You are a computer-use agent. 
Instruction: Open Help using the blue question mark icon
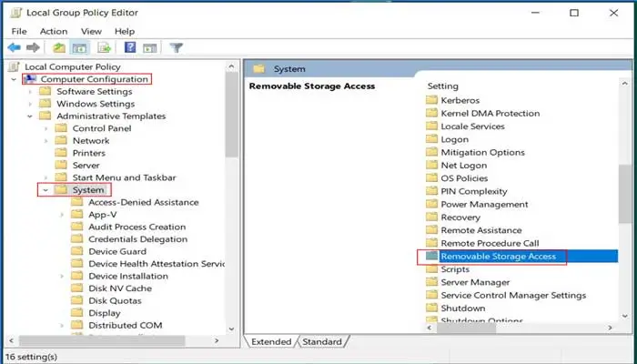click(130, 47)
